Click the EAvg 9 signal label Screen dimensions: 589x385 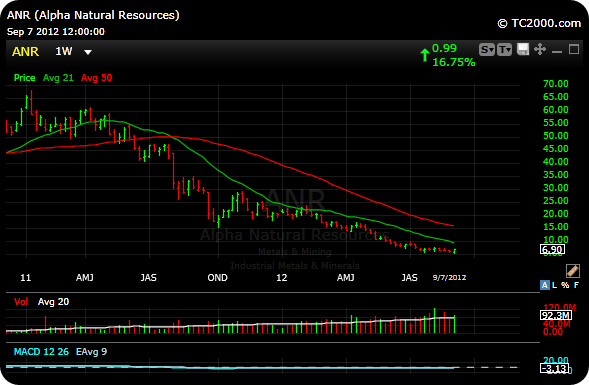point(91,352)
